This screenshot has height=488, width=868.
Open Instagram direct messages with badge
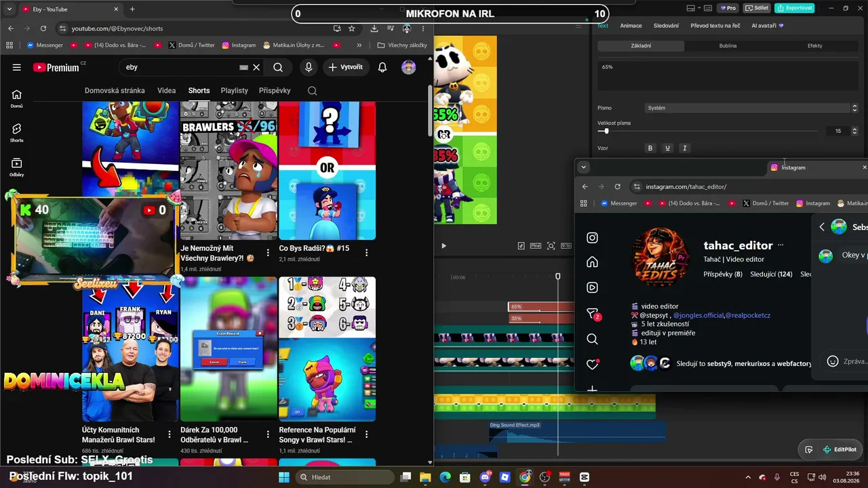[592, 313]
